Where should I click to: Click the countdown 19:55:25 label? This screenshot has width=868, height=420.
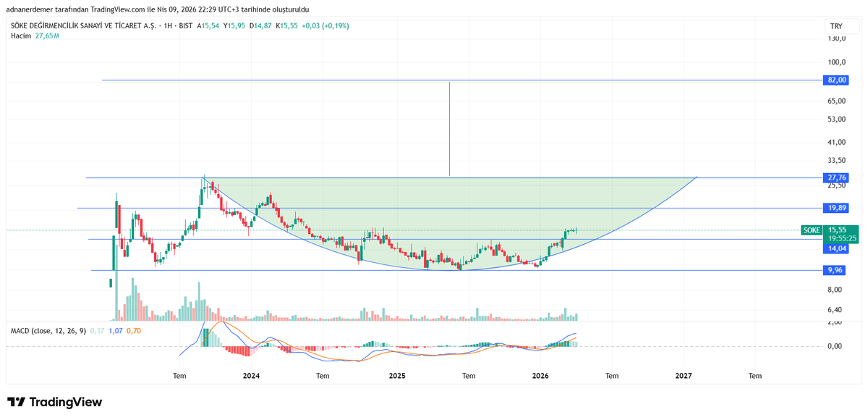click(x=842, y=238)
